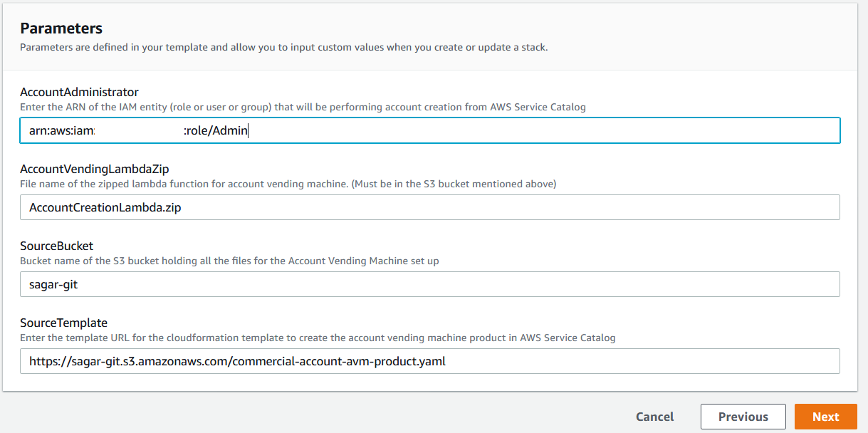Click the AccountAdministrator field label
868x433 pixels.
click(79, 92)
